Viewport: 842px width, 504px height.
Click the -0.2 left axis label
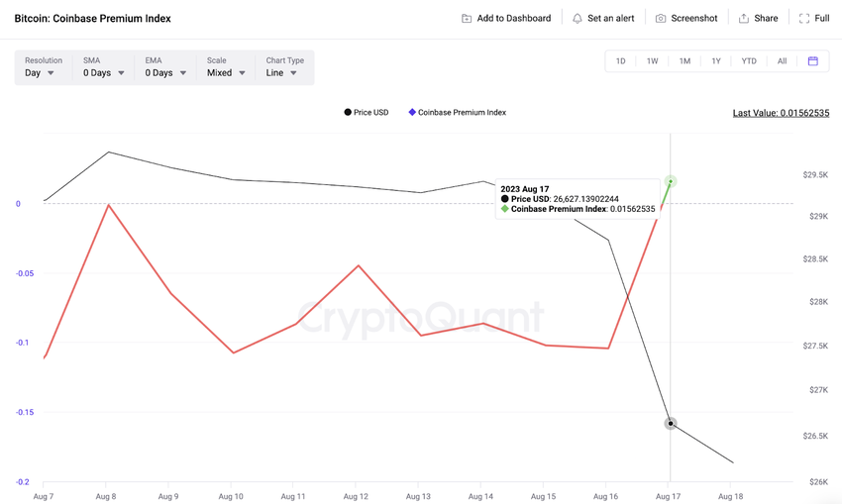click(23, 482)
